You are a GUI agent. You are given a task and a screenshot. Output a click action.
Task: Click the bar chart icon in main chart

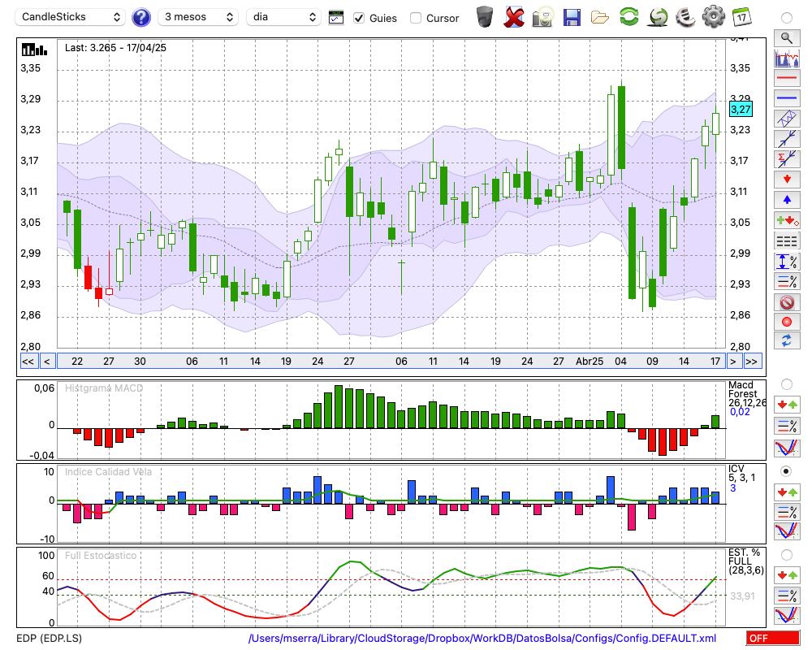[34, 50]
